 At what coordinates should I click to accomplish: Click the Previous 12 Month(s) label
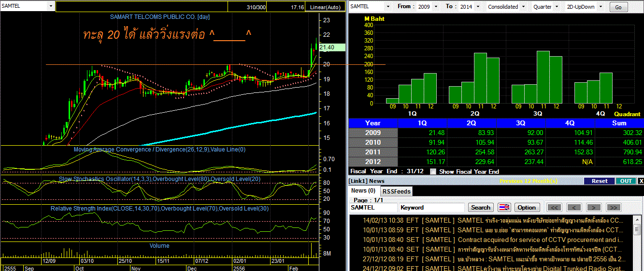529,181
